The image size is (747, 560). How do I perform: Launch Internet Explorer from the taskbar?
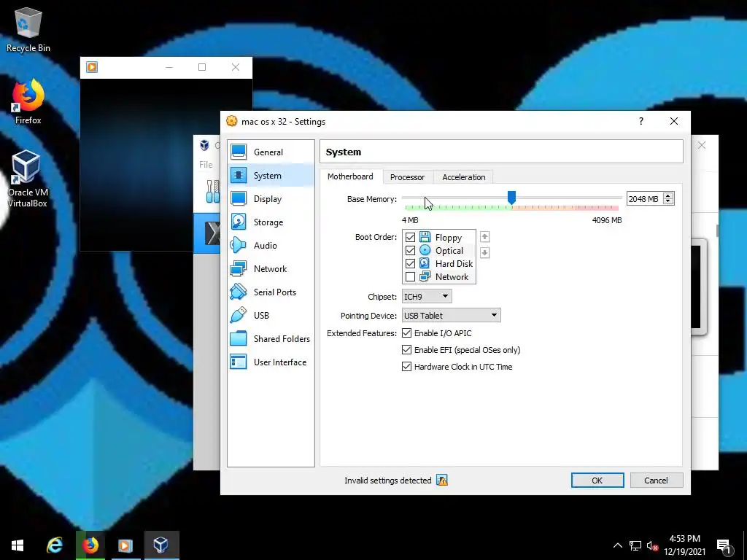(x=54, y=545)
